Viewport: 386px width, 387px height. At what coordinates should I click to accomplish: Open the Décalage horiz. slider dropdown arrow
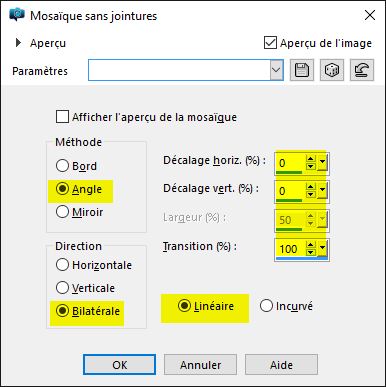(x=322, y=163)
